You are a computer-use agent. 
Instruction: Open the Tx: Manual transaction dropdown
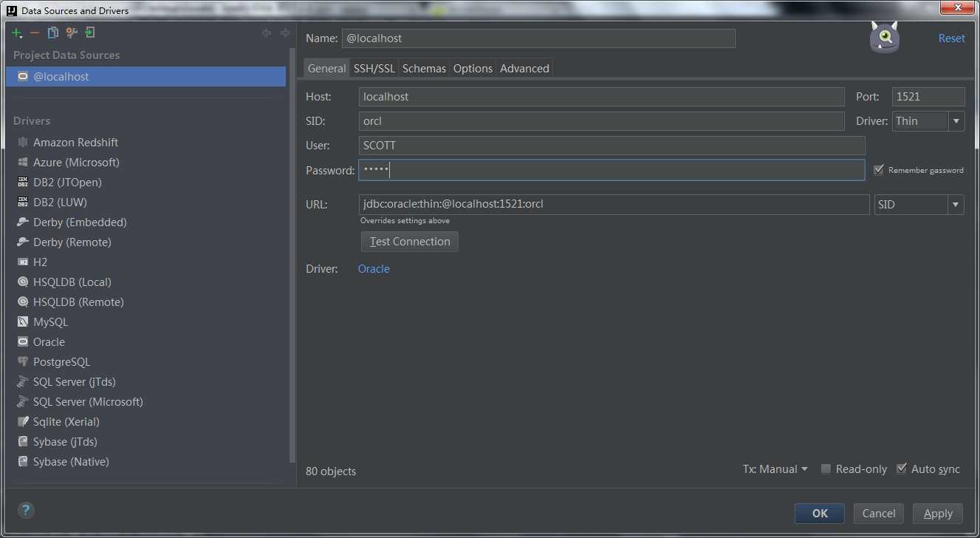(775, 469)
